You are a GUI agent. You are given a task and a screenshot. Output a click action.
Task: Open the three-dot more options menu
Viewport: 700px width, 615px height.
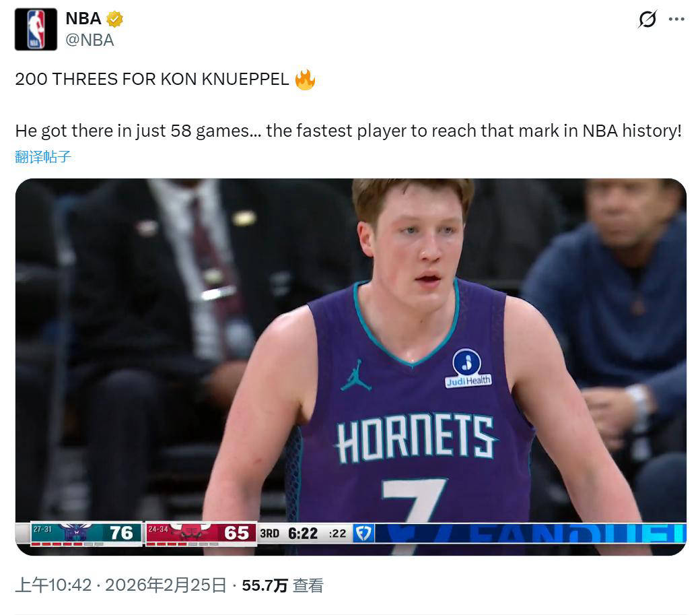click(676, 20)
